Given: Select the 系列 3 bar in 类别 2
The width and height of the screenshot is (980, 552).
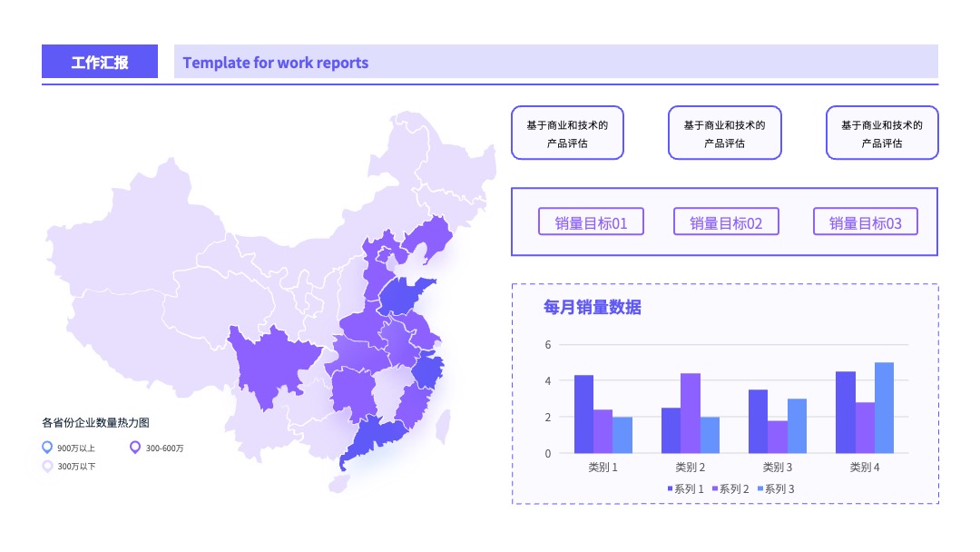Looking at the screenshot, I should click(x=710, y=435).
